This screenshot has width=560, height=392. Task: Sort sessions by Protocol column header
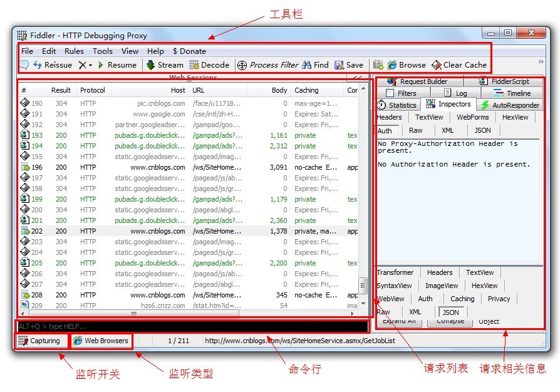coord(93,90)
